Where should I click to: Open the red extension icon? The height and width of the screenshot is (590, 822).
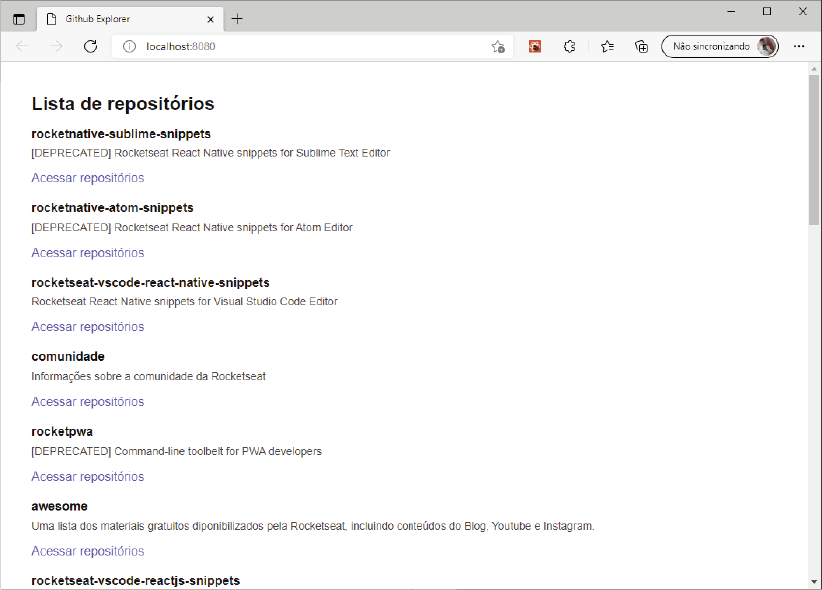[535, 47]
